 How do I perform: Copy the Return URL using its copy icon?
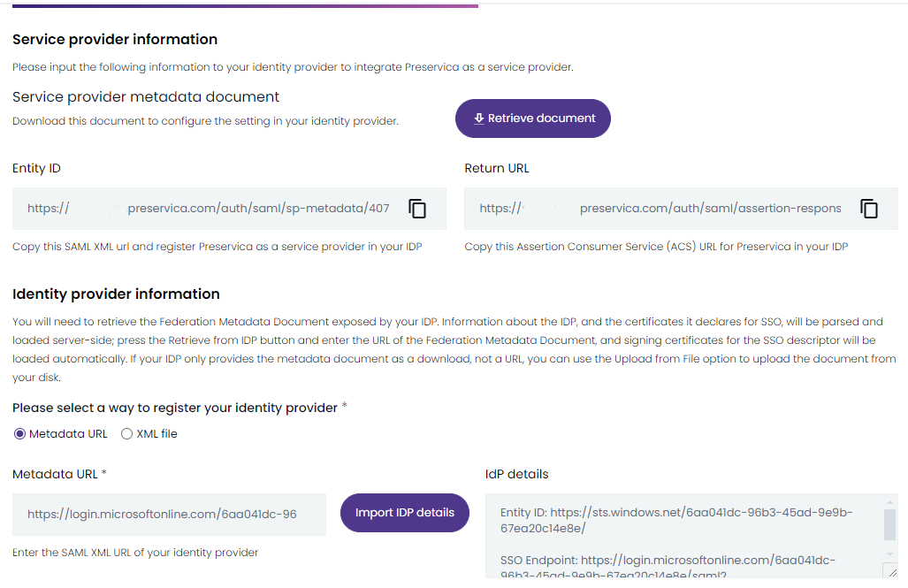[868, 209]
